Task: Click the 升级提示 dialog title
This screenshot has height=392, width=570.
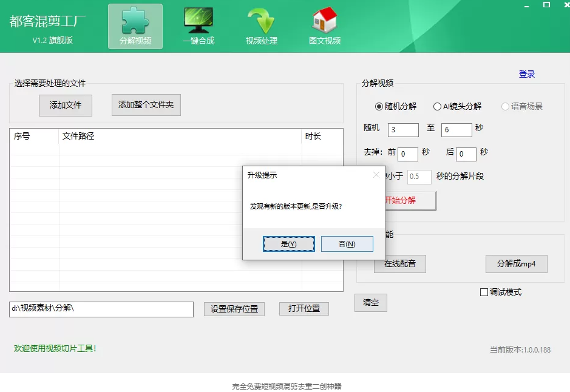Action: 262,175
